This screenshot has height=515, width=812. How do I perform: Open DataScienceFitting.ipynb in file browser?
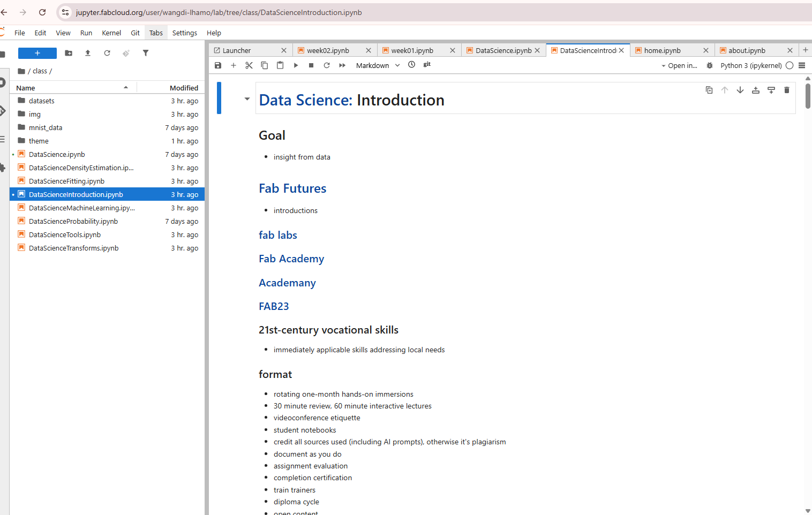pyautogui.click(x=66, y=181)
